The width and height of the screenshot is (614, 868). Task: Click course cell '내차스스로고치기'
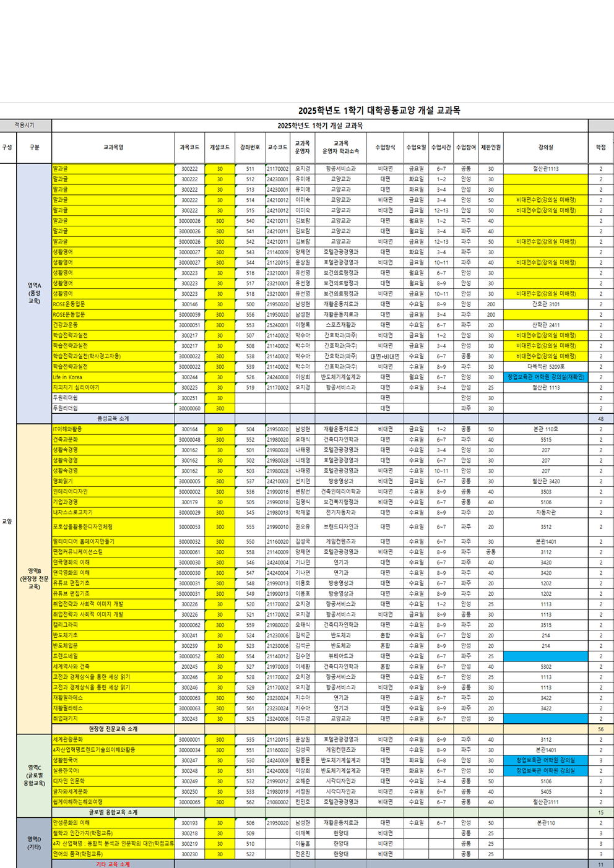[113, 512]
